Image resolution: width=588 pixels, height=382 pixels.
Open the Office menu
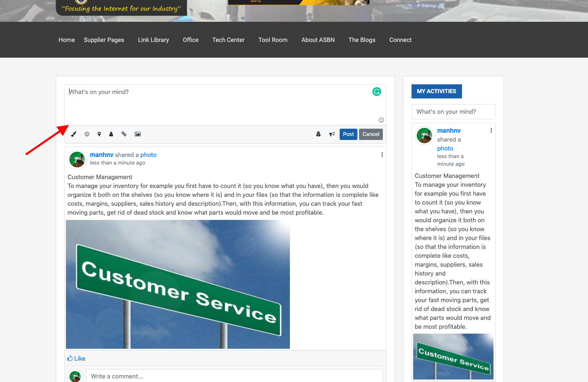click(x=191, y=40)
